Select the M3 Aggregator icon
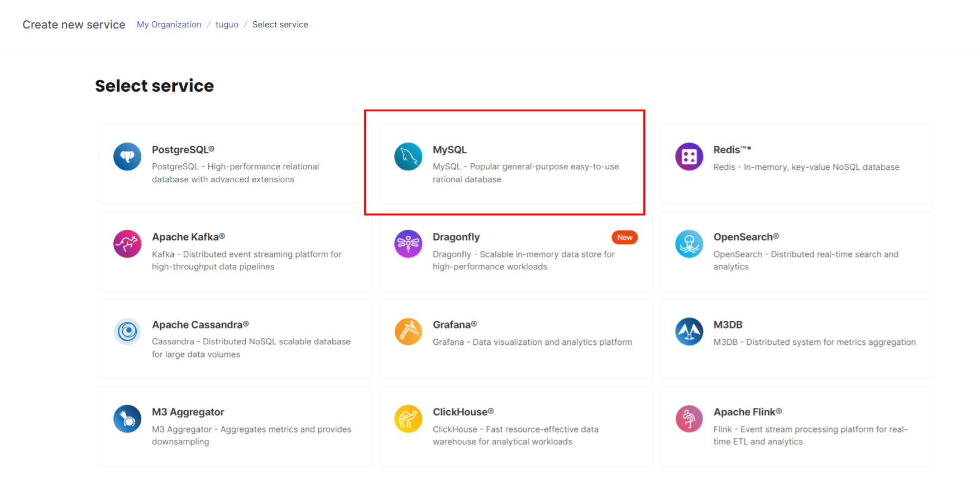Screen dimensions: 980x484 pos(127,419)
